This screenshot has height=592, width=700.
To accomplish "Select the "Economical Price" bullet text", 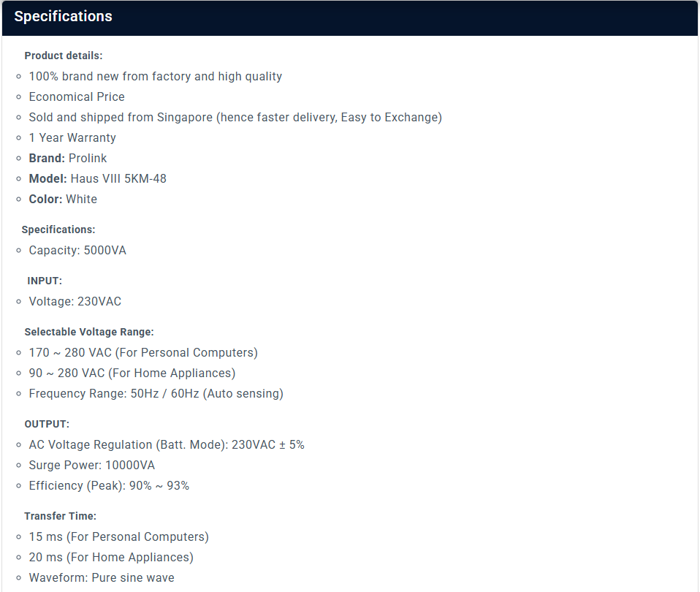I will click(x=77, y=96).
